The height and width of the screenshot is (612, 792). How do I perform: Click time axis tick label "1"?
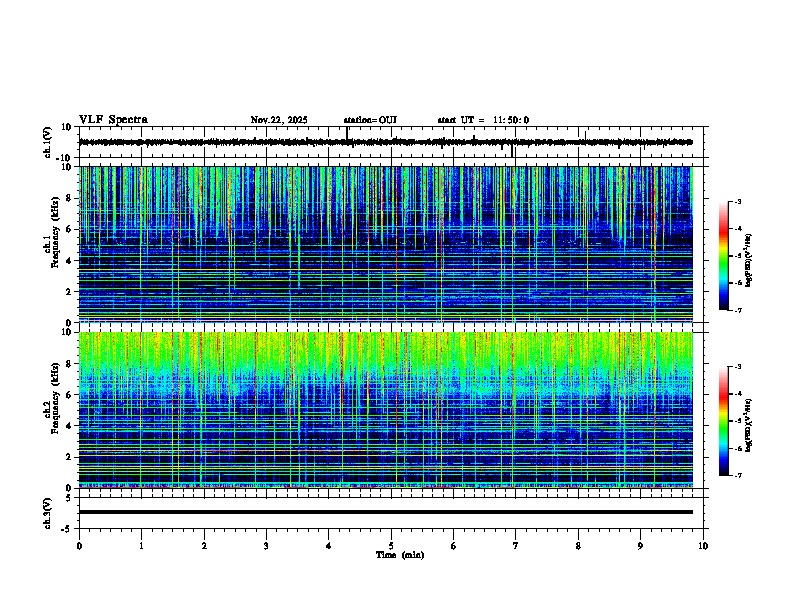click(141, 546)
